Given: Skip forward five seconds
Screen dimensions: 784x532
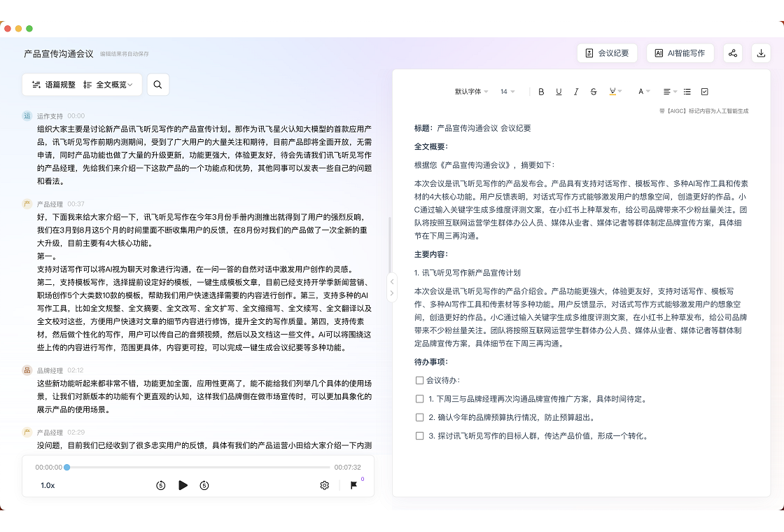Looking at the screenshot, I should pos(204,485).
